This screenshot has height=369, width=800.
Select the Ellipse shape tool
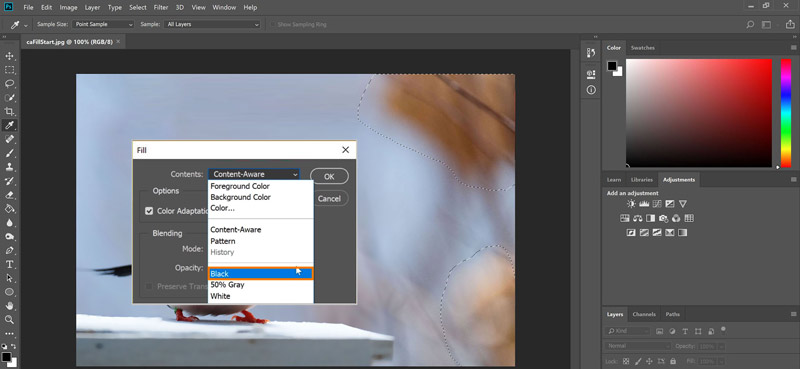click(9, 292)
